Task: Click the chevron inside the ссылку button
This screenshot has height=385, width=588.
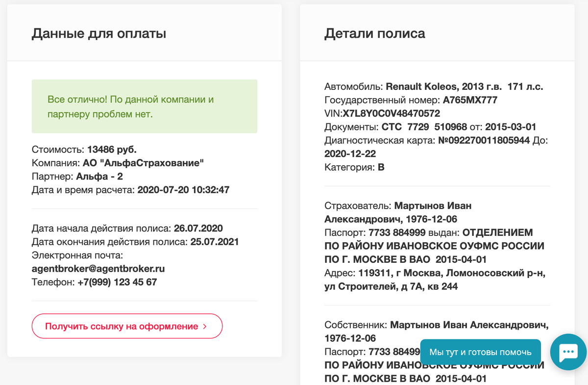Action: point(204,327)
